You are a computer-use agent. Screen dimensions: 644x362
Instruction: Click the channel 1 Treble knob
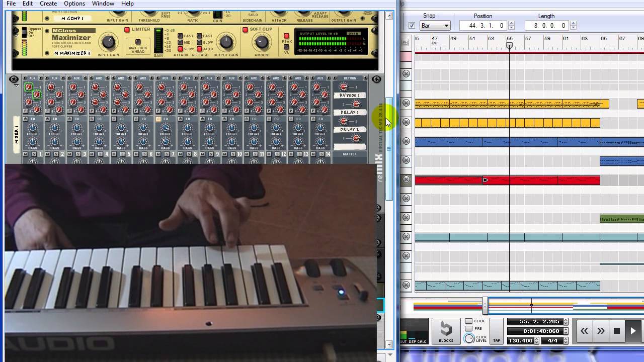click(32, 128)
